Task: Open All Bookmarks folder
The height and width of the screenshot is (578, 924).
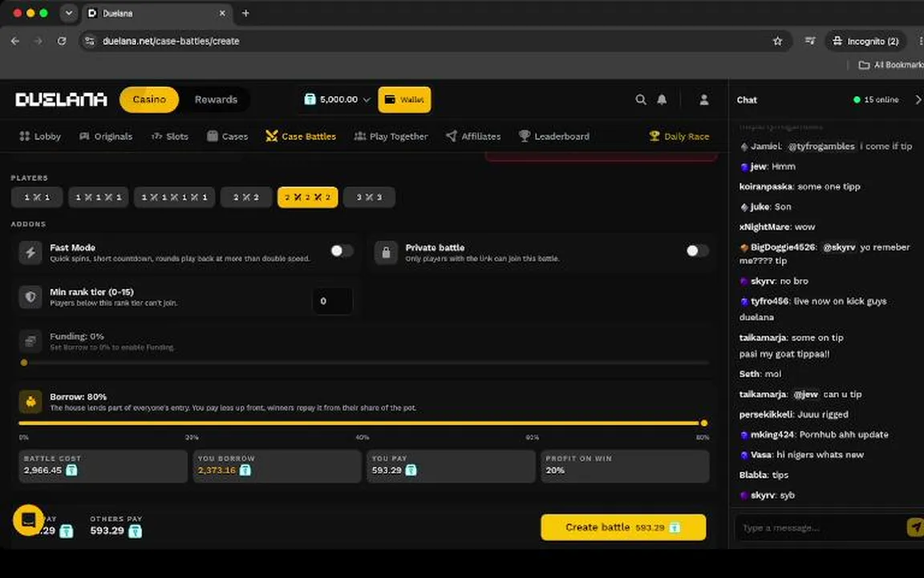Action: tap(890, 65)
